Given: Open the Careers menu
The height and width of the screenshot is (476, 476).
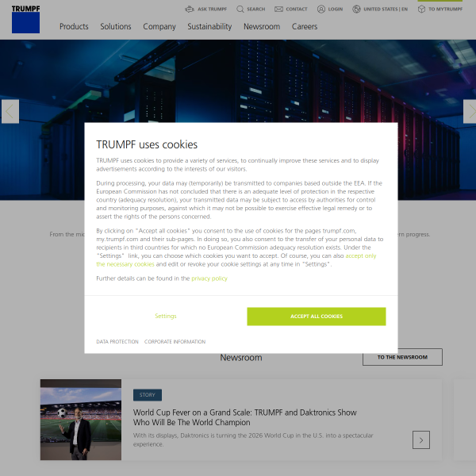Looking at the screenshot, I should click(x=305, y=26).
